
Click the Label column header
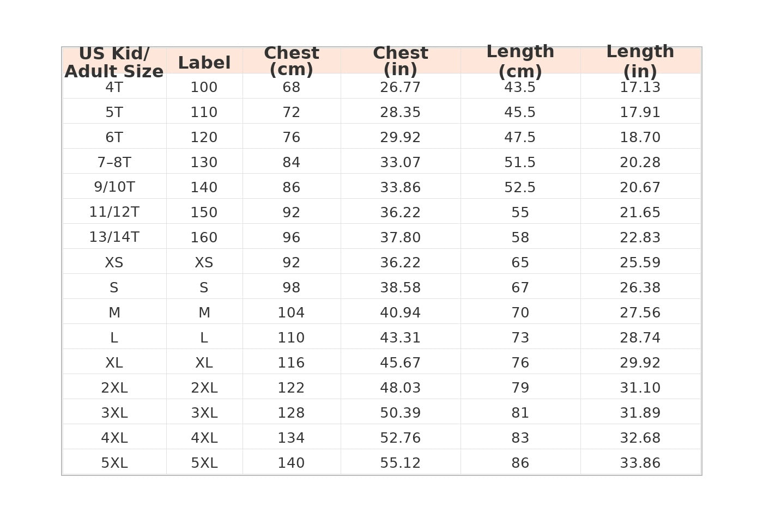(x=204, y=60)
